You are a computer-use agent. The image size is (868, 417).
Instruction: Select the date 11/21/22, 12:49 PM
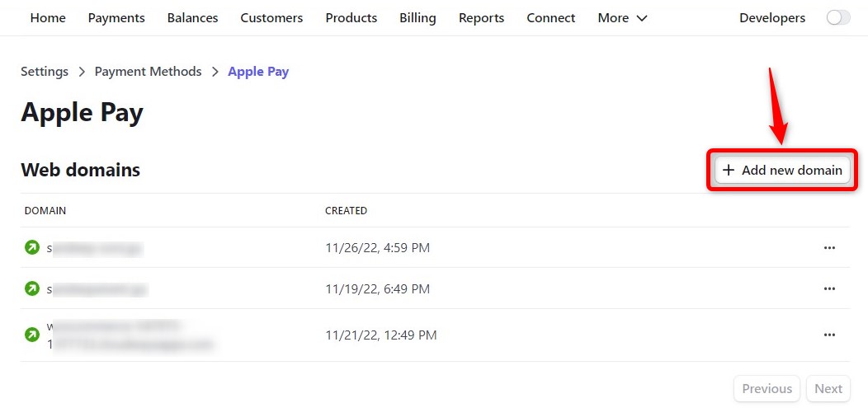pyautogui.click(x=381, y=335)
